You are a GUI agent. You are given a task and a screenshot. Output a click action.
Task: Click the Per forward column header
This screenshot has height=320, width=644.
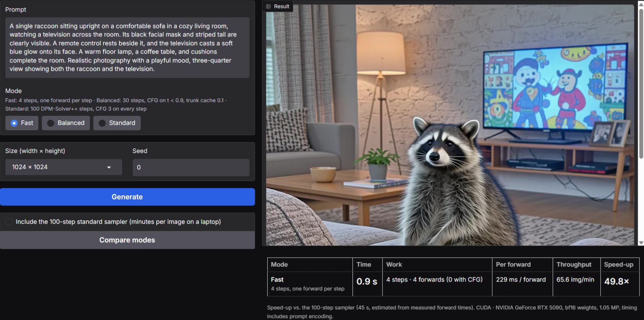522,265
